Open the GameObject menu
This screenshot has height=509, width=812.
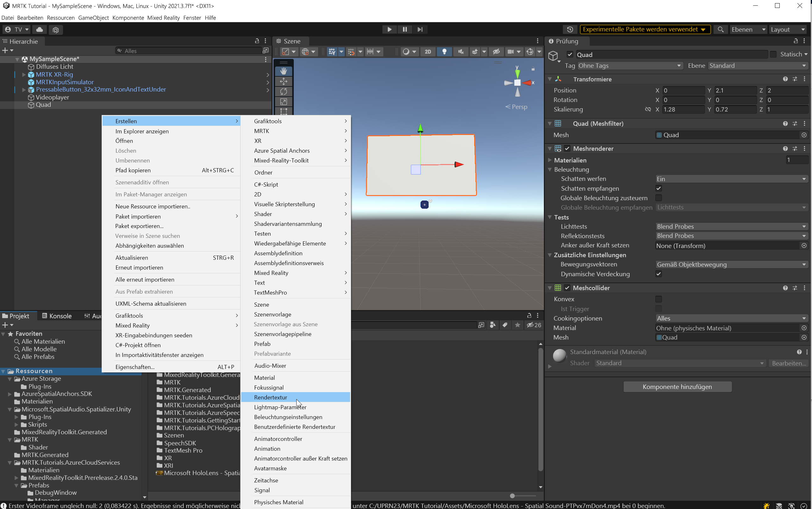93,17
